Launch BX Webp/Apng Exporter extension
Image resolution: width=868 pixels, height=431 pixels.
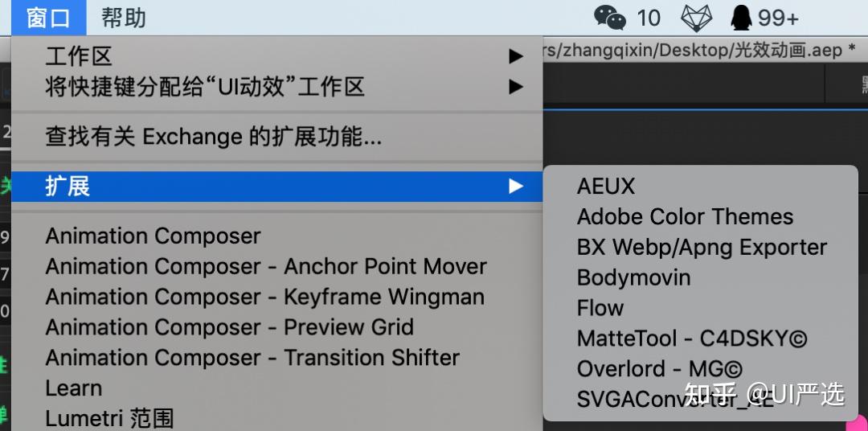click(702, 248)
